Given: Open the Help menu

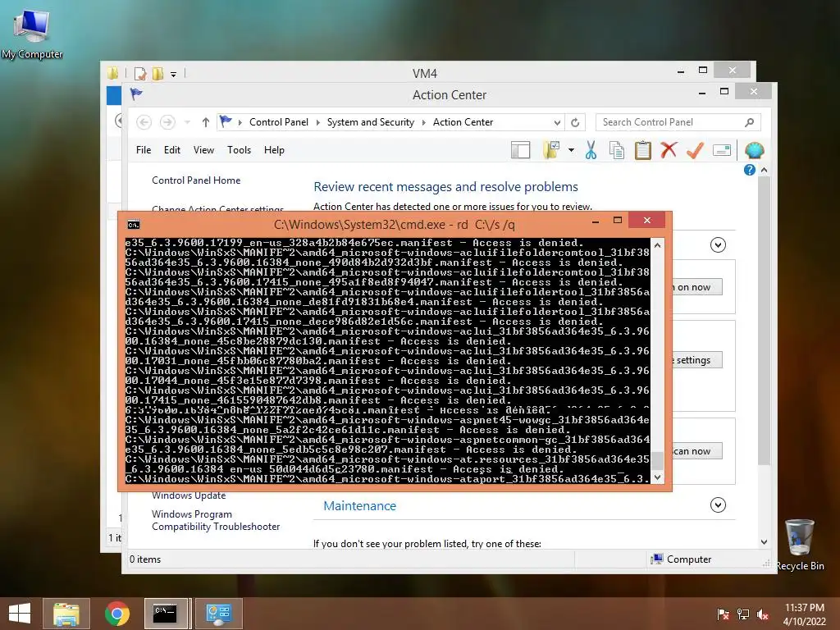Looking at the screenshot, I should [x=274, y=150].
